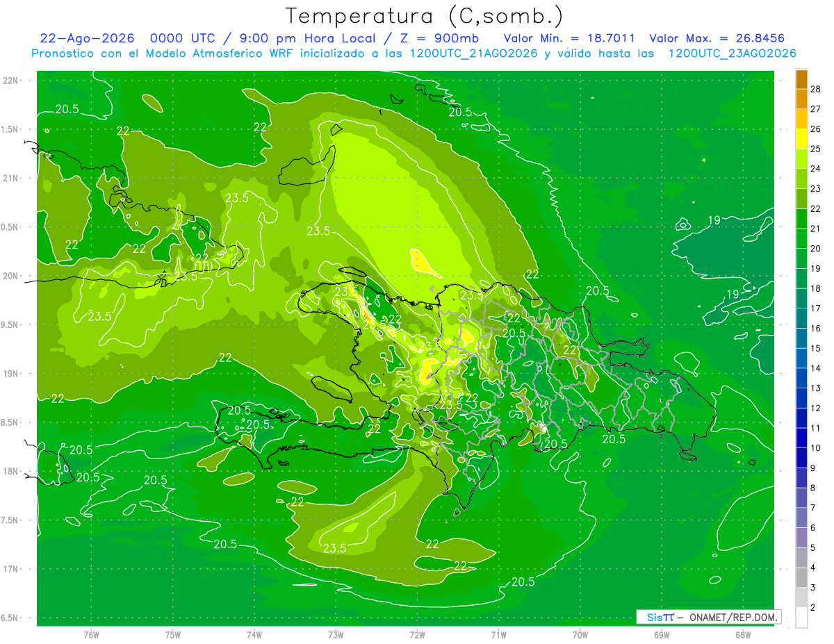Click the lime legend swatch between 24 and 25
The width and height of the screenshot is (834, 644).
801,159
